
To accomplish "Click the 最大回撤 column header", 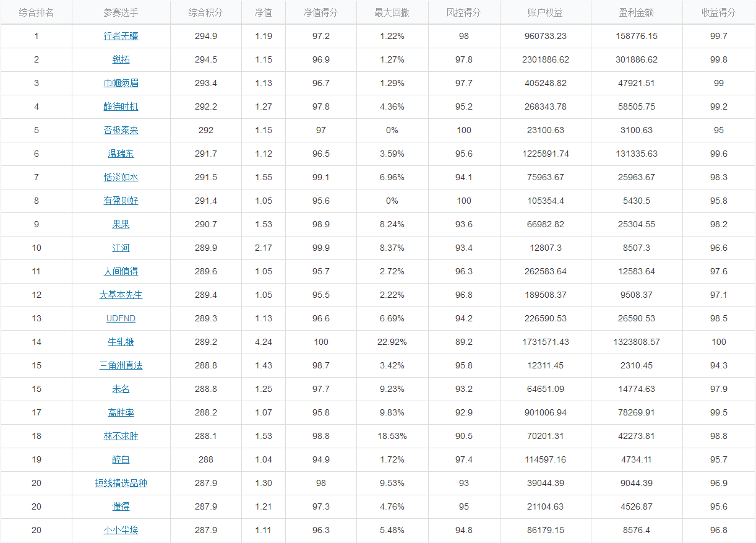I will click(392, 12).
